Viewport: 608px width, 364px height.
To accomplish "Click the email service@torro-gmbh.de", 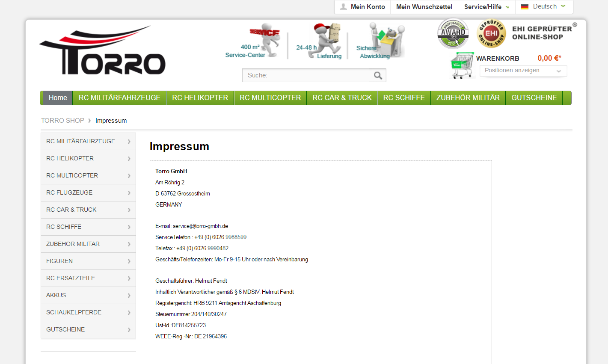I will pos(200,226).
